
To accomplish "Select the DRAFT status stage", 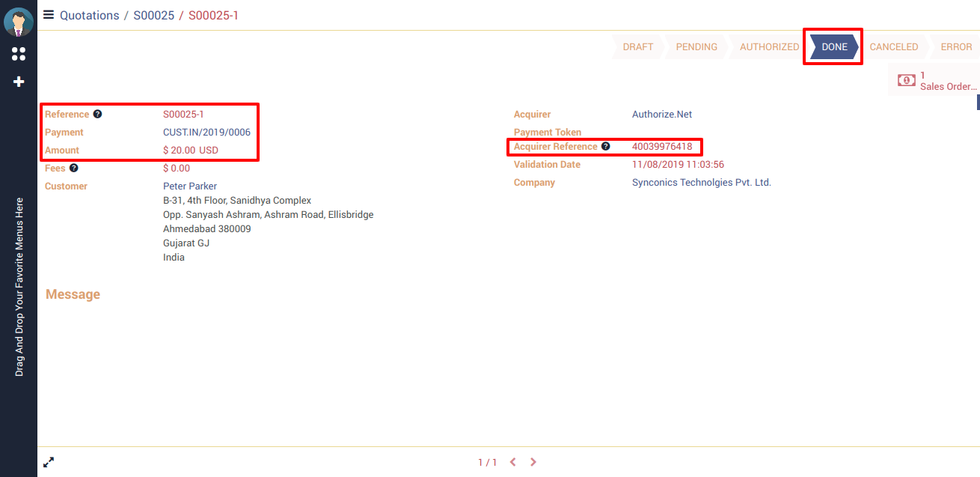I will [637, 46].
